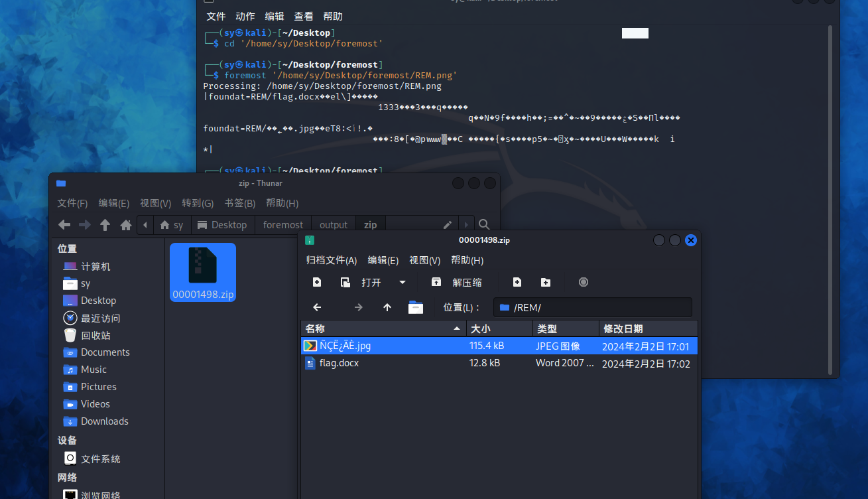The image size is (868, 499).
Task: Open 视图(V) menu in Thunar
Action: click(x=156, y=203)
